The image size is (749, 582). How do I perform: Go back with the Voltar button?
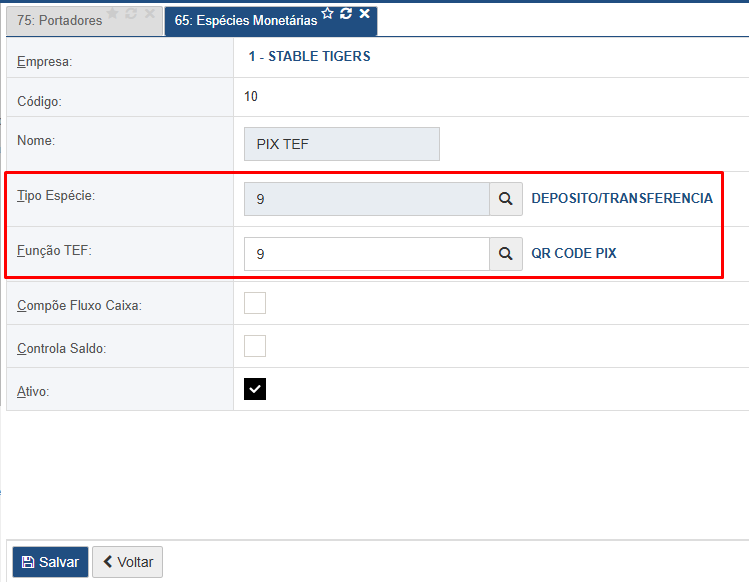pyautogui.click(x=128, y=562)
